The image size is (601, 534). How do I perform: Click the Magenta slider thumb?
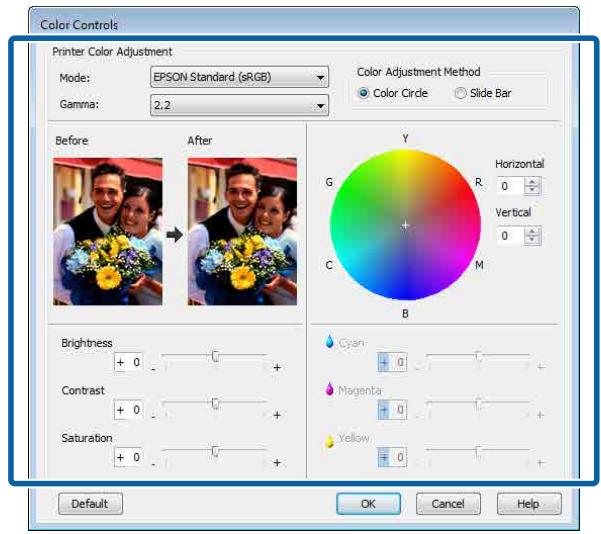[478, 404]
